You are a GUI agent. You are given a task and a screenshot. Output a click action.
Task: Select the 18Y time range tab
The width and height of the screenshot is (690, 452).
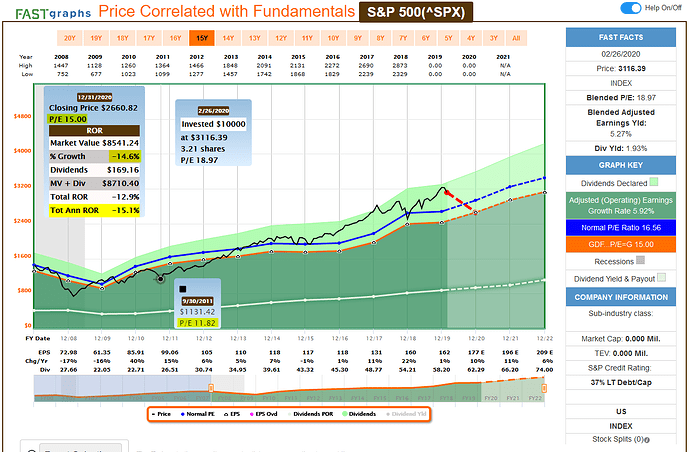pyautogui.click(x=122, y=38)
